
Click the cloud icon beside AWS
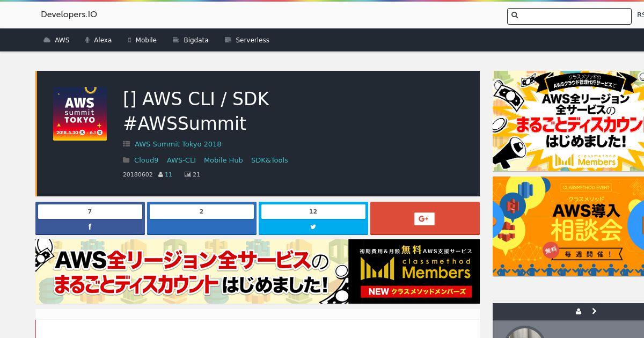click(x=47, y=40)
